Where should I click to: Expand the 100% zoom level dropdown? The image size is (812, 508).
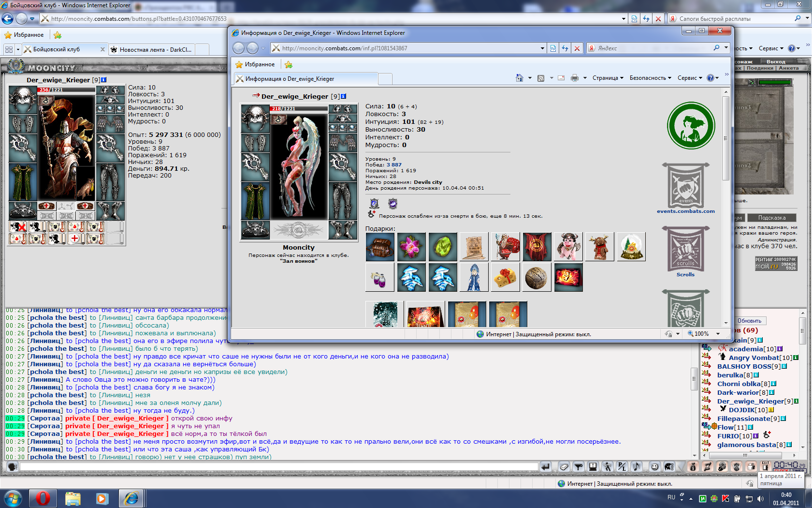click(x=718, y=334)
